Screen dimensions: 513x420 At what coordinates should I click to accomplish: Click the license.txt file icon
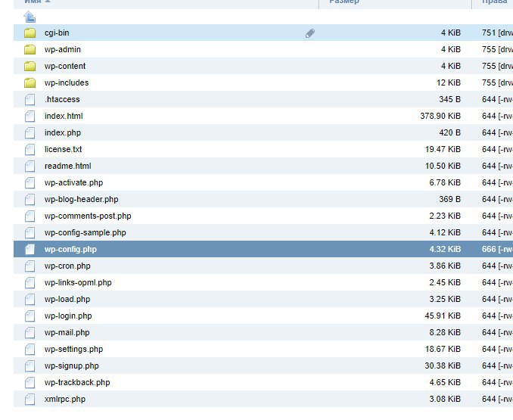point(30,150)
